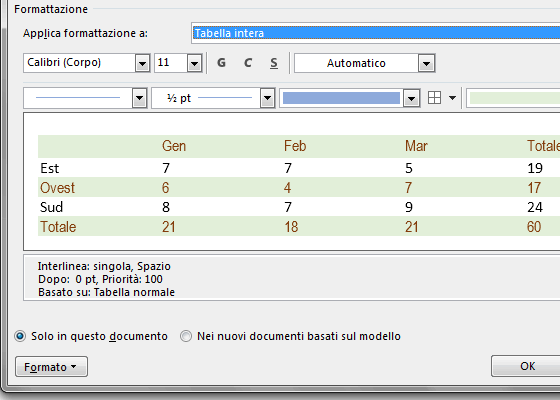
Task: Open the Formato menu button
Action: [x=51, y=366]
